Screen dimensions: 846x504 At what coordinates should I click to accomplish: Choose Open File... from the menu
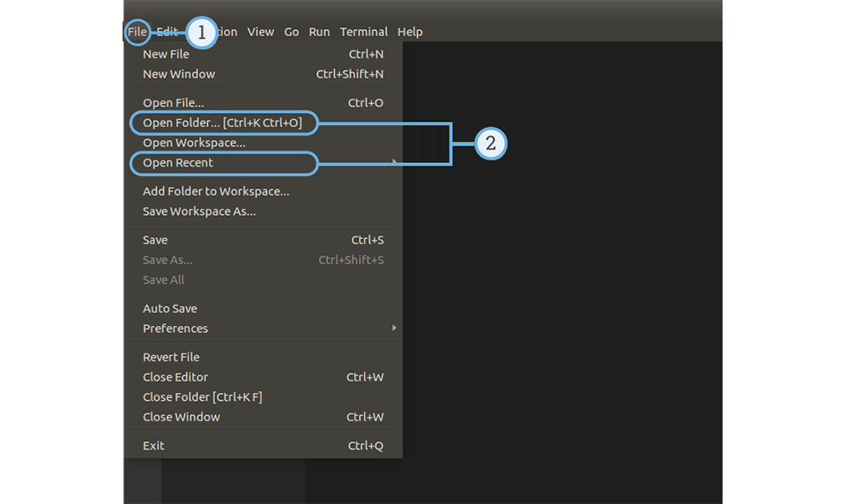[174, 103]
